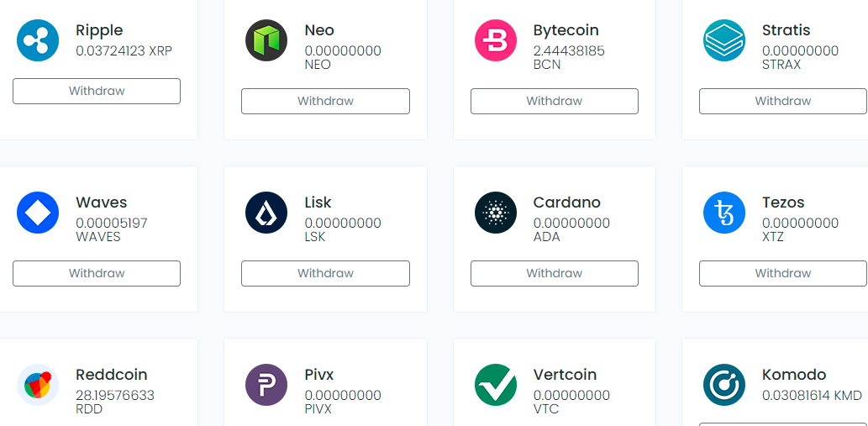Withdraw from the Tezos wallet
The image size is (868, 426).
[x=783, y=273]
